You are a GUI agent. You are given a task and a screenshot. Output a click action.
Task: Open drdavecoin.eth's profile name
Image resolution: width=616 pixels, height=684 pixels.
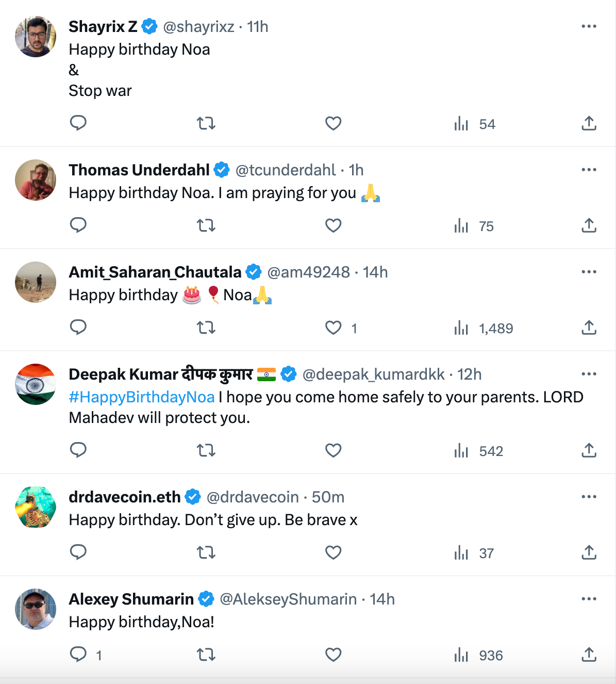click(125, 497)
